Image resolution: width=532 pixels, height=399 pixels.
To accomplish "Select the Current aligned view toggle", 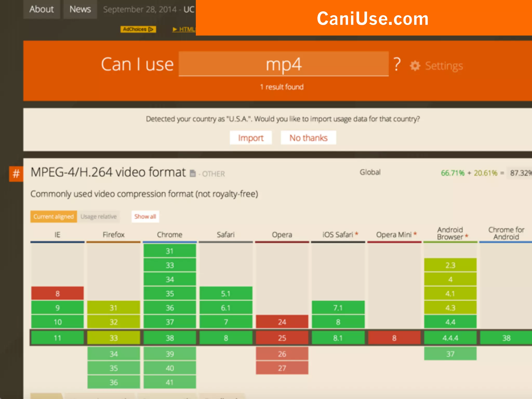I will 54,216.
